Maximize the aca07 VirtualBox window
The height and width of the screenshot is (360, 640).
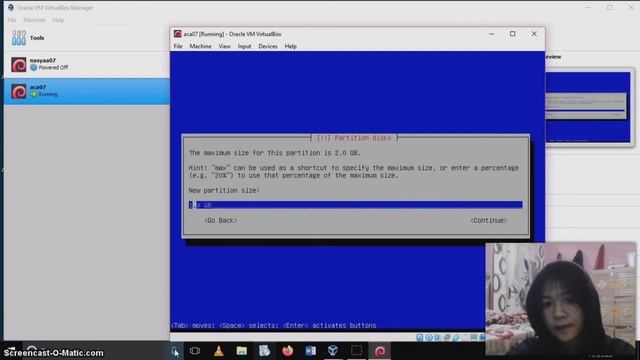513,34
